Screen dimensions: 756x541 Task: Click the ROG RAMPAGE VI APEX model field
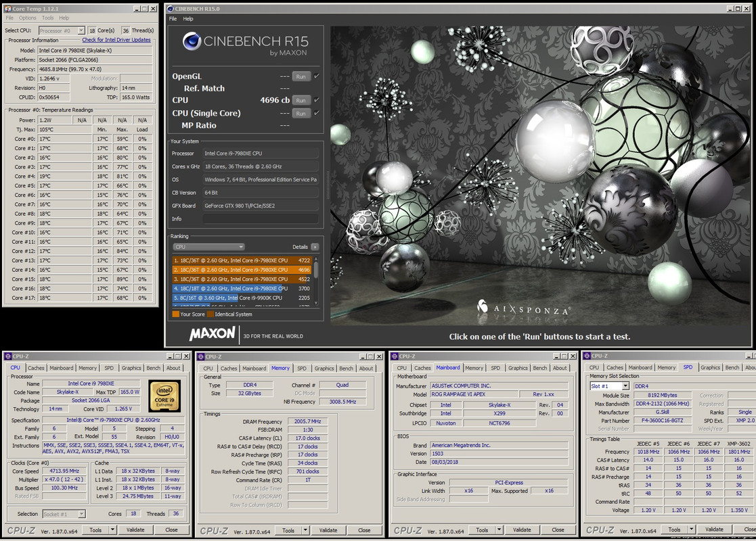474,394
